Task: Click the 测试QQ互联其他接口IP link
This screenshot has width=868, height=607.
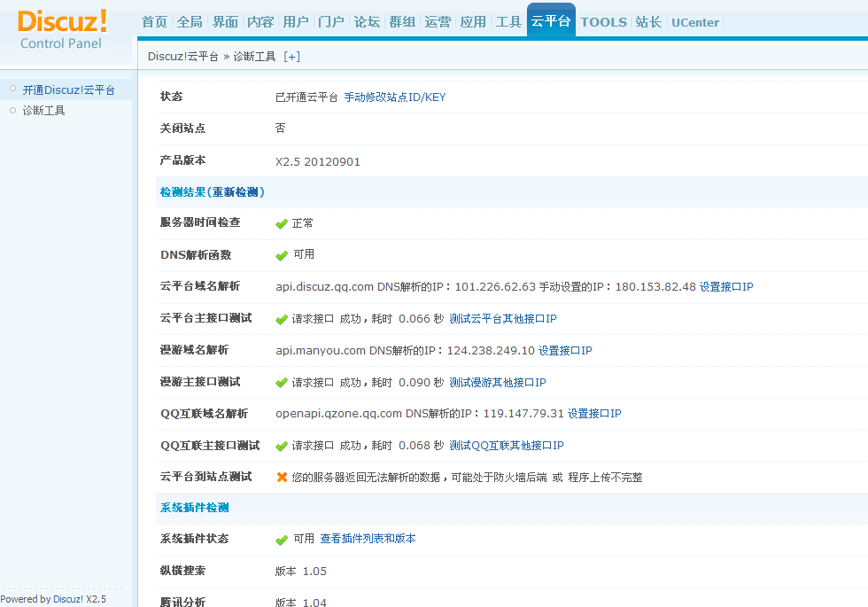Action: coord(507,446)
